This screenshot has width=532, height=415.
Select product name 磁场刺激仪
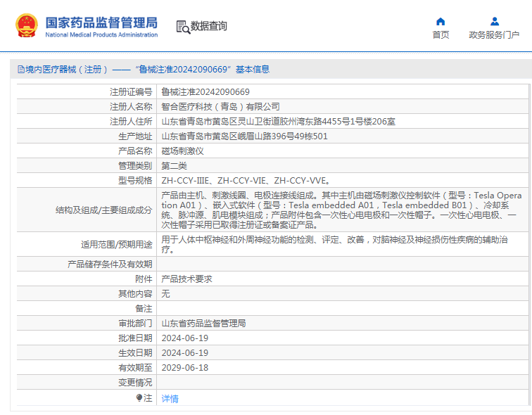pyautogui.click(x=182, y=151)
